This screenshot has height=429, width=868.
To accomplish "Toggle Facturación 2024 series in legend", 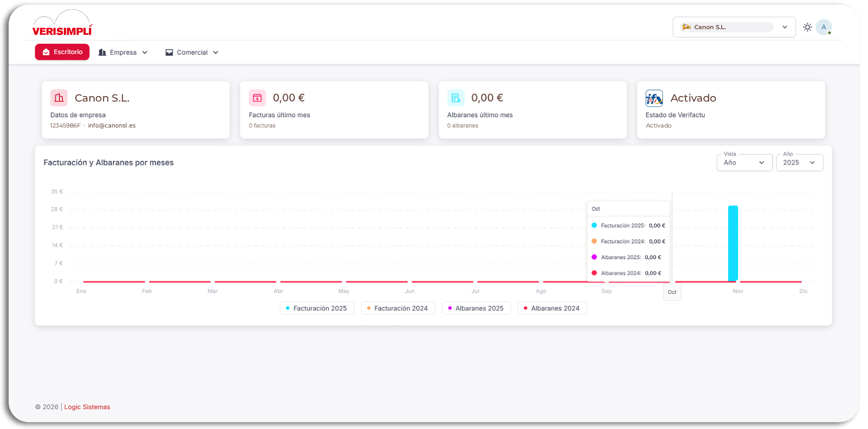I will (x=398, y=308).
